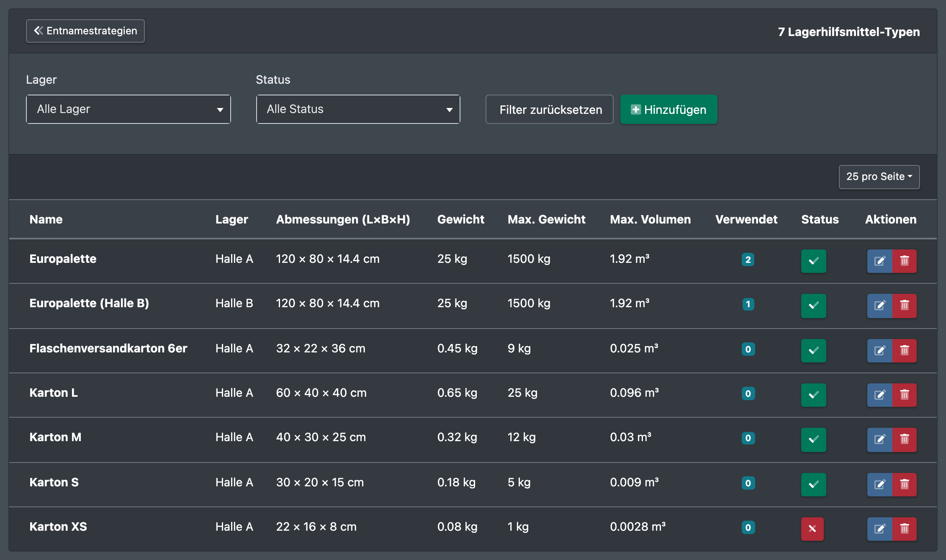Click the Verwendet column header
Viewport: 946px width, 560px height.
click(746, 219)
